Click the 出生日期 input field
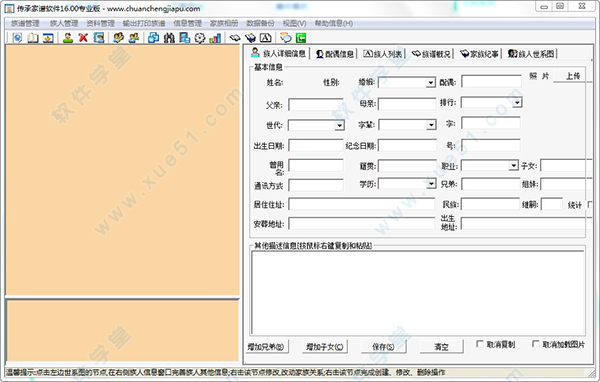600x382 pixels. [x=316, y=145]
